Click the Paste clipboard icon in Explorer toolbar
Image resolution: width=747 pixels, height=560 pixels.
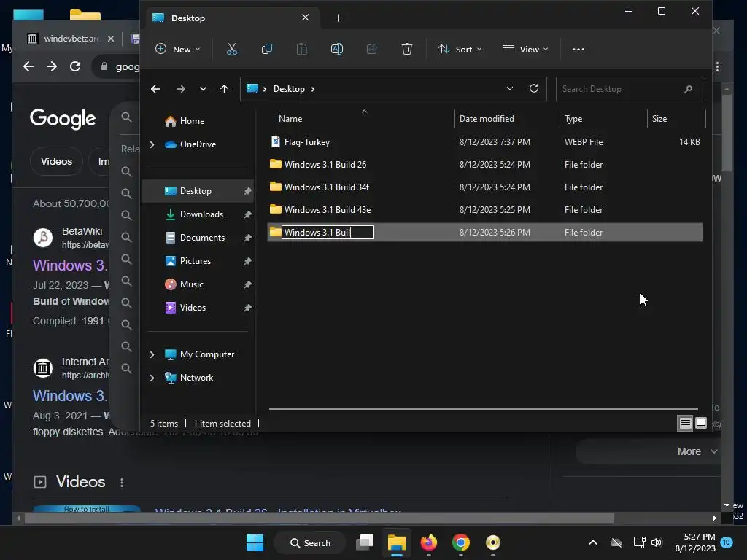(301, 49)
